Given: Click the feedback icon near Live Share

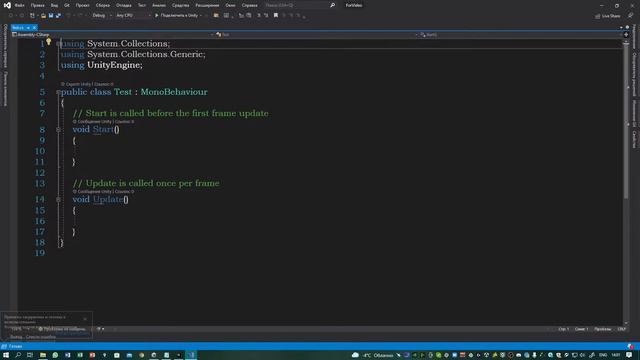Looking at the screenshot, I should point(630,16).
